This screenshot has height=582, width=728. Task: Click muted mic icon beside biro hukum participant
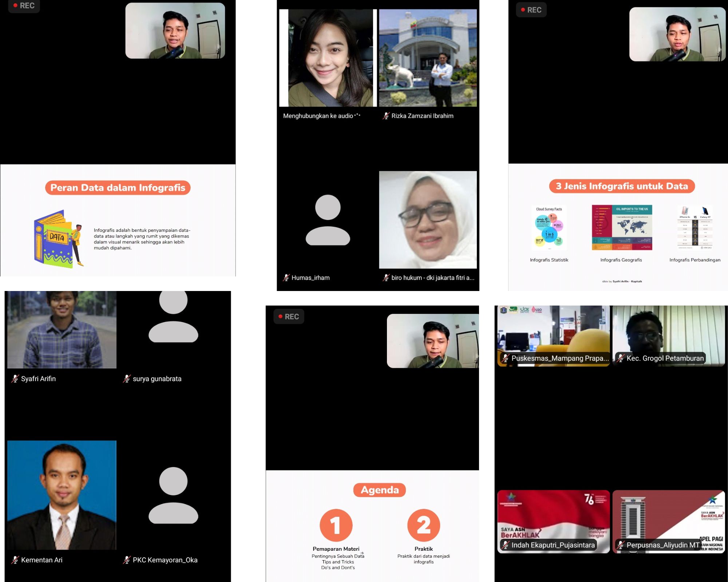point(386,278)
